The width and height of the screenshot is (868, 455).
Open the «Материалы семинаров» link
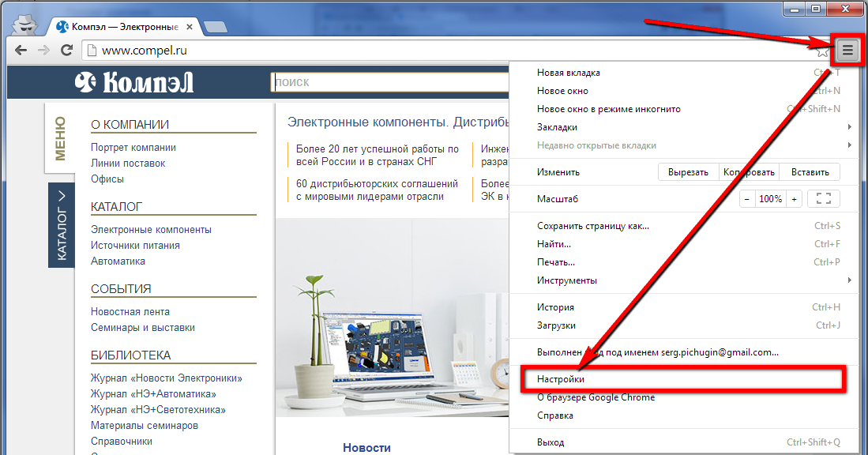click(x=145, y=426)
